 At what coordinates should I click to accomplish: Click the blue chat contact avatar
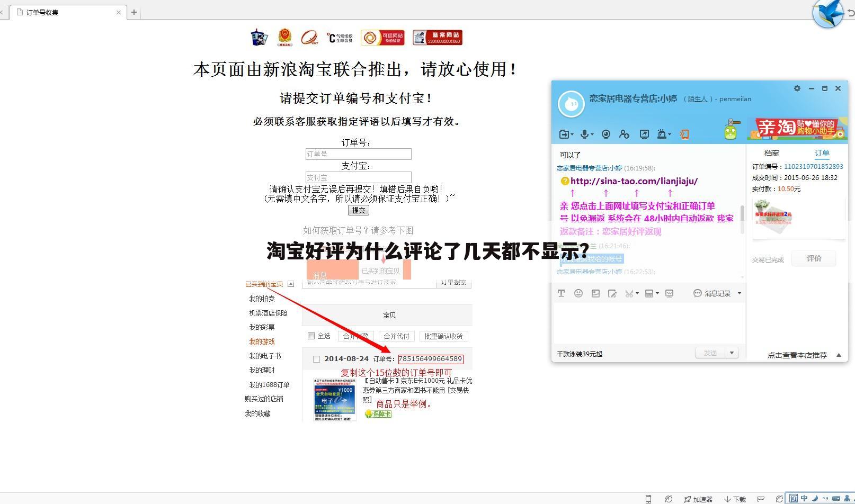click(x=571, y=104)
